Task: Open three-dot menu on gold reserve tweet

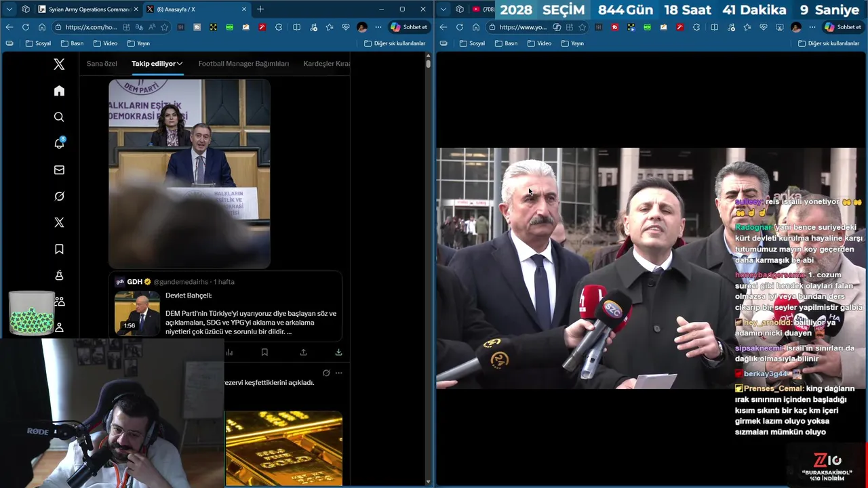Action: [338, 373]
